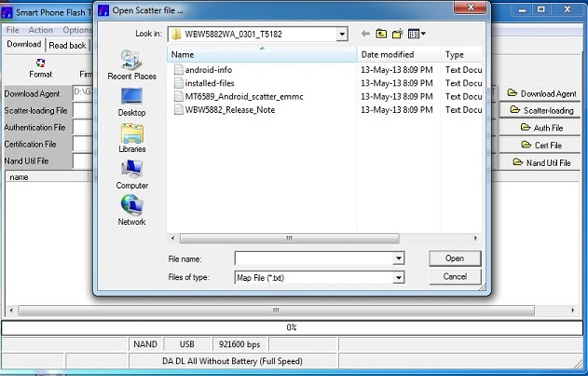Screen dimensions: 588x376
Task: Click USB status bar cell
Action: coord(186,344)
